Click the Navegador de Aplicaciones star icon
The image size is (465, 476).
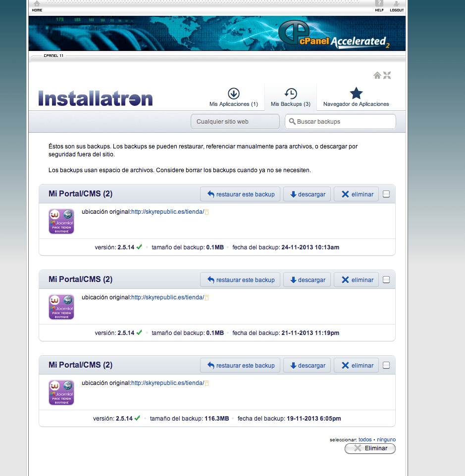tap(356, 93)
